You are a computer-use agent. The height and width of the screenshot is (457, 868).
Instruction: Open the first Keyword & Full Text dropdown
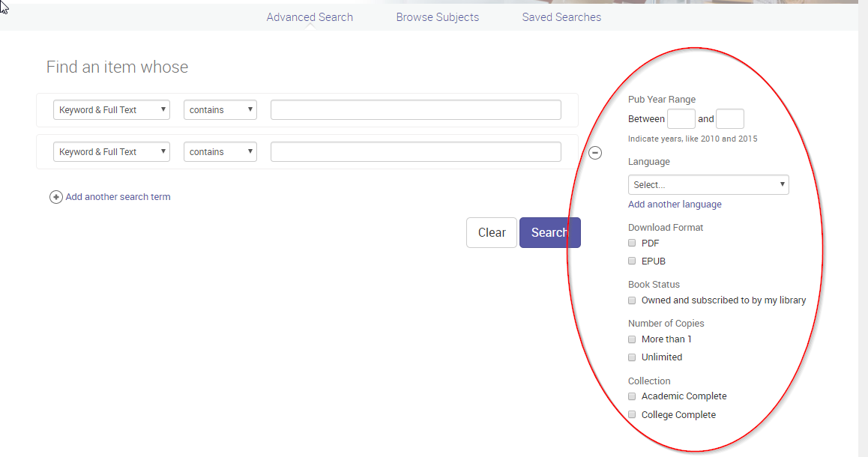coord(111,109)
